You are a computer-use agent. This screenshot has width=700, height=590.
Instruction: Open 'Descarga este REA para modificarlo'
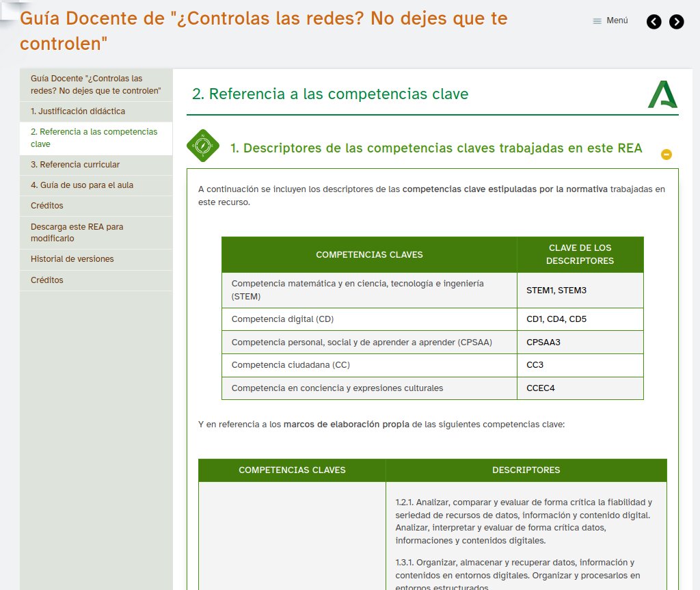pyautogui.click(x=96, y=232)
